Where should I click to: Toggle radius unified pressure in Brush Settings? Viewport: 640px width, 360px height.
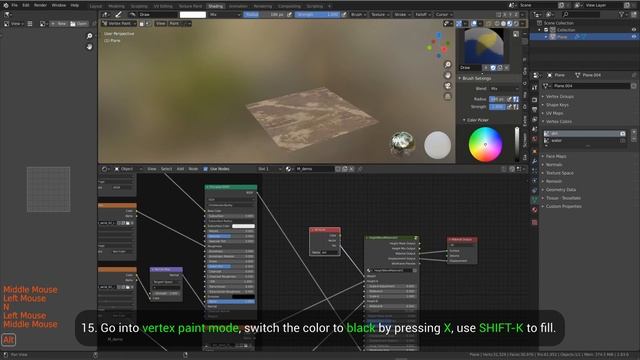[x=516, y=99]
